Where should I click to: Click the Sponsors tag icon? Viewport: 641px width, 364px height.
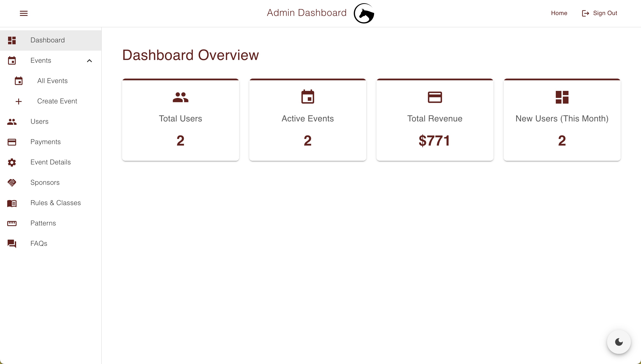click(x=12, y=182)
